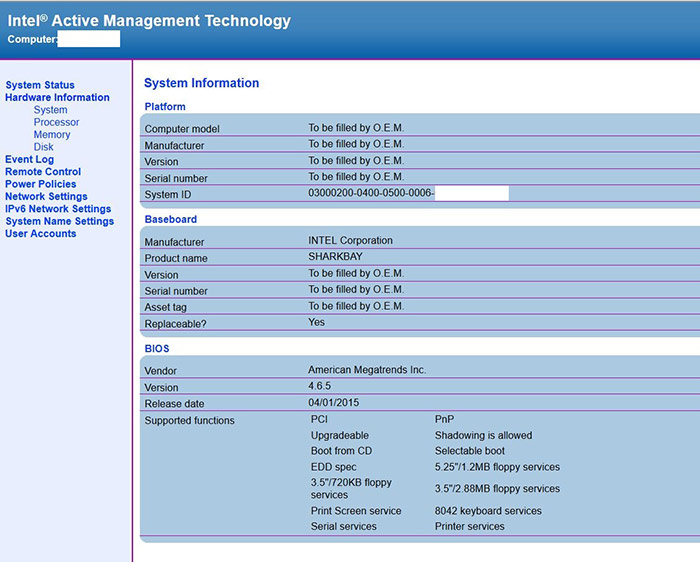
Task: Click the Release date label
Action: (x=174, y=404)
